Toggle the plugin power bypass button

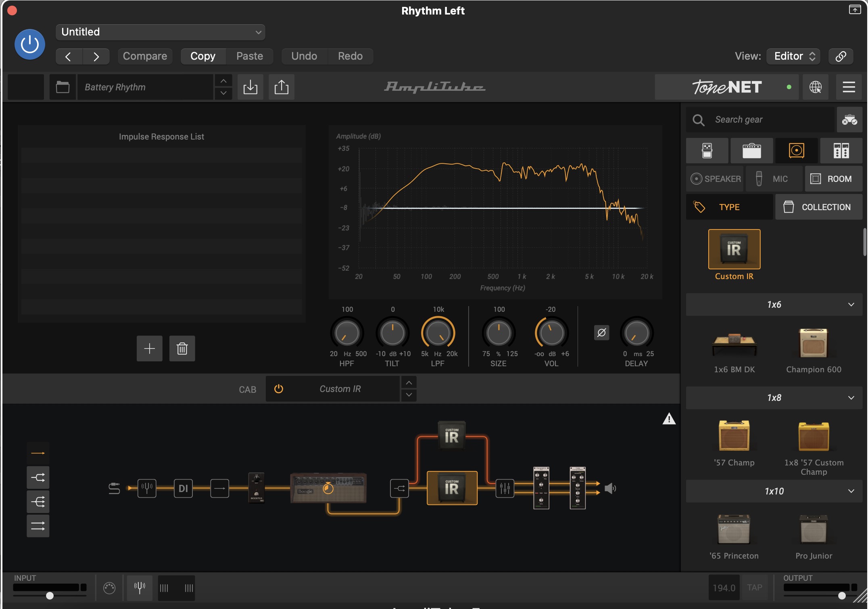tap(29, 44)
